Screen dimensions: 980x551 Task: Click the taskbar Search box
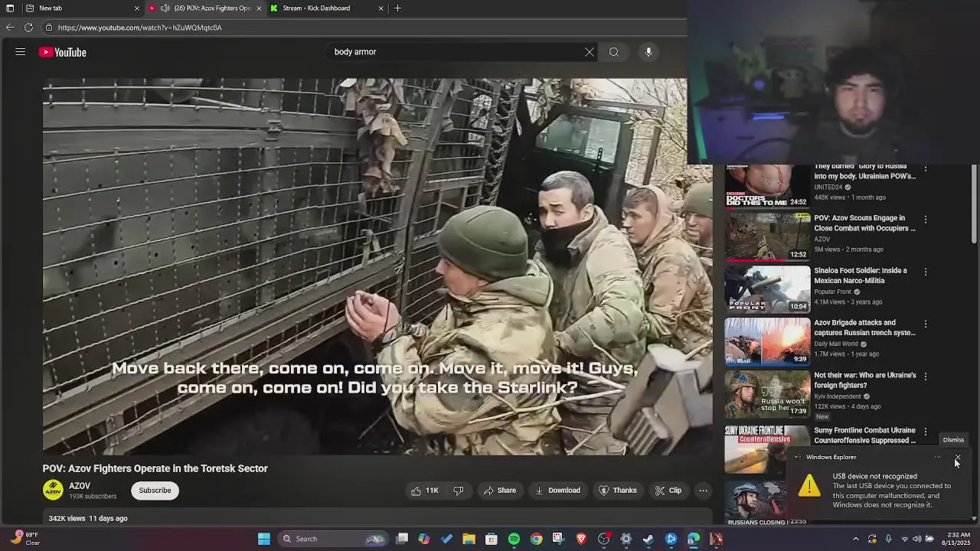pos(333,539)
